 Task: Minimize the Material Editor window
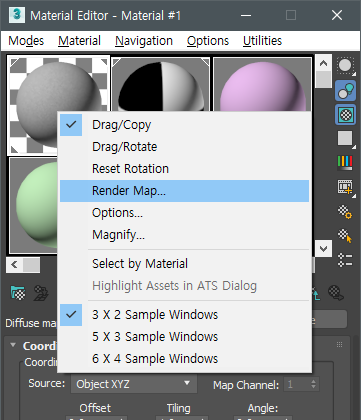[x=246, y=15]
